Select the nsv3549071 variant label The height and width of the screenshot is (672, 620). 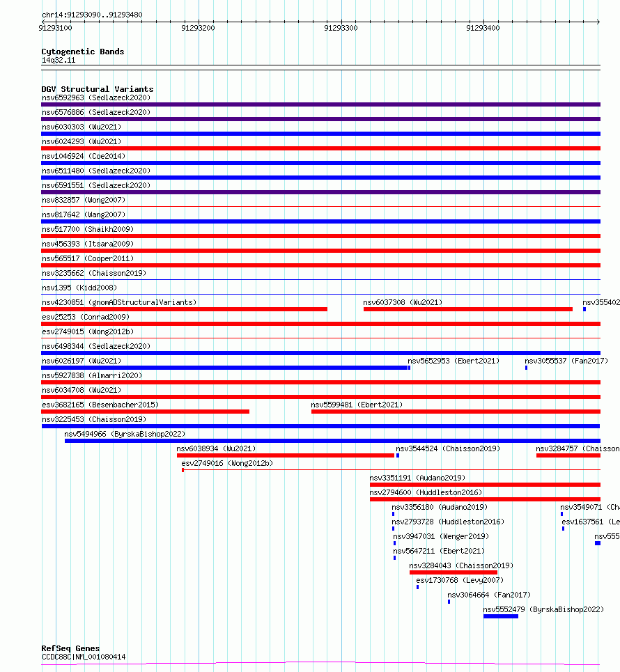point(589,507)
